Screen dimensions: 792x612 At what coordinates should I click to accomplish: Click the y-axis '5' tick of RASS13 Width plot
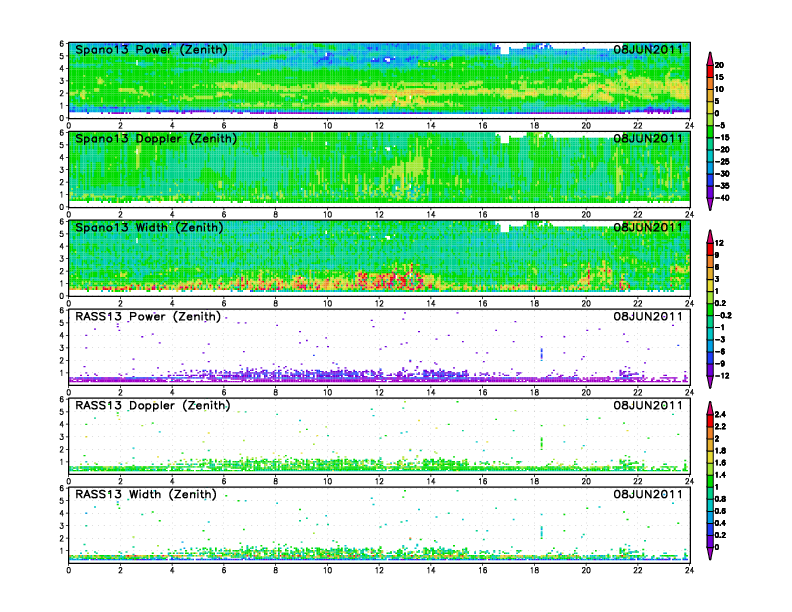(x=62, y=500)
